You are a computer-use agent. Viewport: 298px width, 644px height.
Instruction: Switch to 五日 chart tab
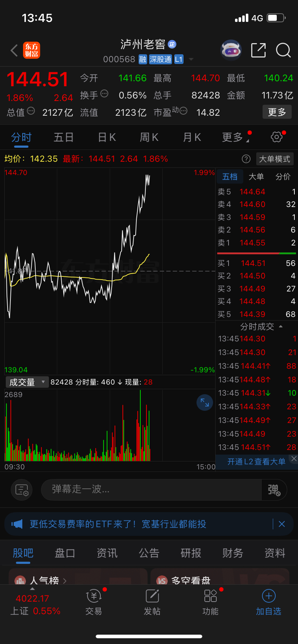[64, 137]
